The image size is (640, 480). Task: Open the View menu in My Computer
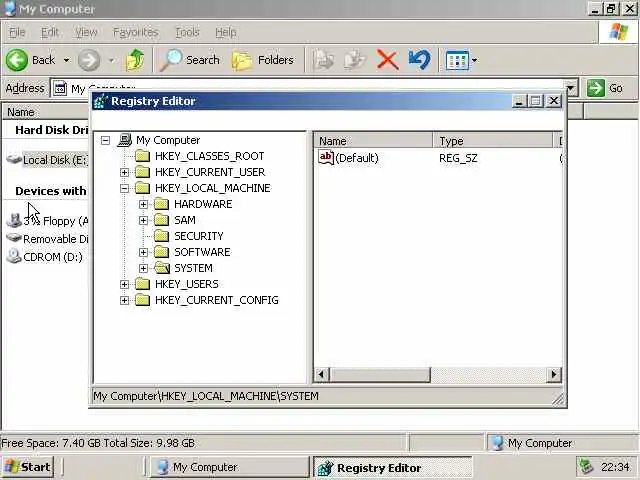click(86, 32)
